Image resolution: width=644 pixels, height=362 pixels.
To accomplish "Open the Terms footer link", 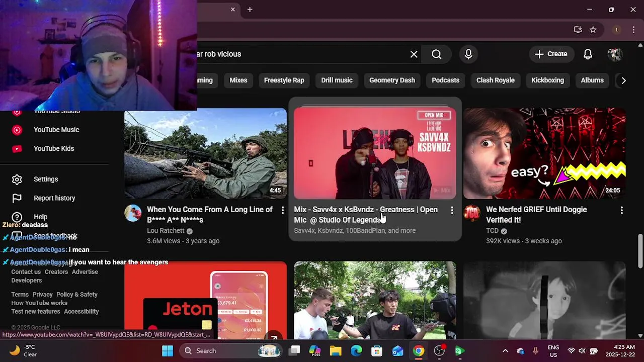I will pyautogui.click(x=20, y=294).
